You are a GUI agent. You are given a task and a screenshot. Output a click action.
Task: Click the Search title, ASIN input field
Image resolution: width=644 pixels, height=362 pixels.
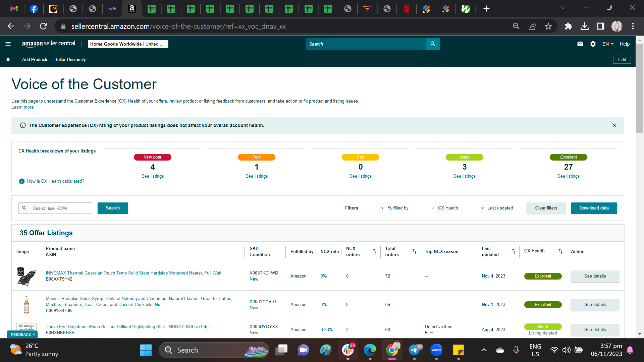[x=61, y=208]
